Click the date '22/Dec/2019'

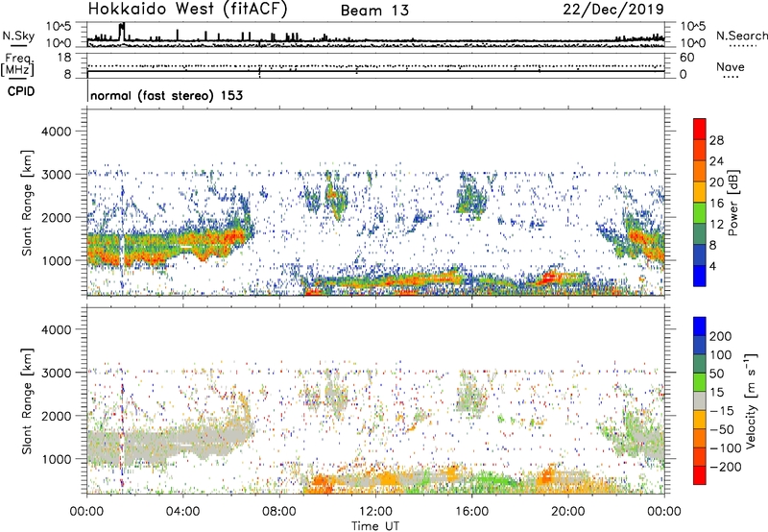pos(613,10)
